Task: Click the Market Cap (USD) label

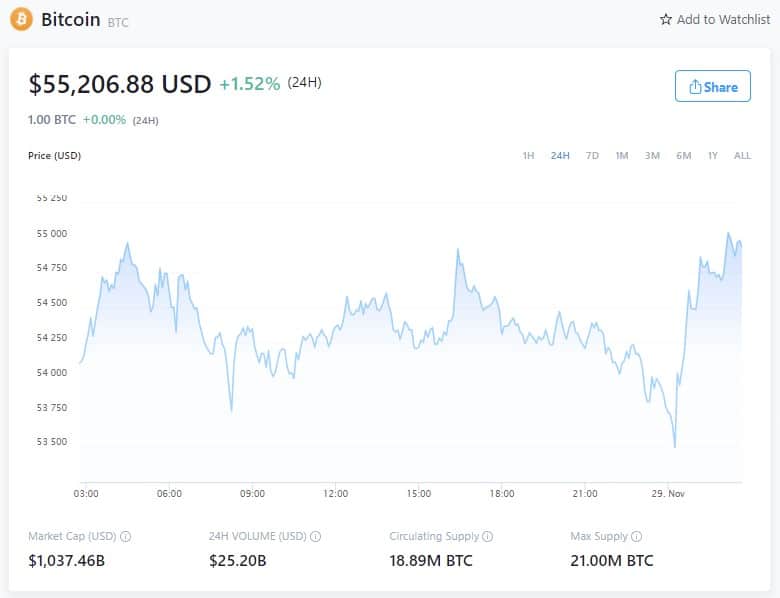Action: point(72,536)
